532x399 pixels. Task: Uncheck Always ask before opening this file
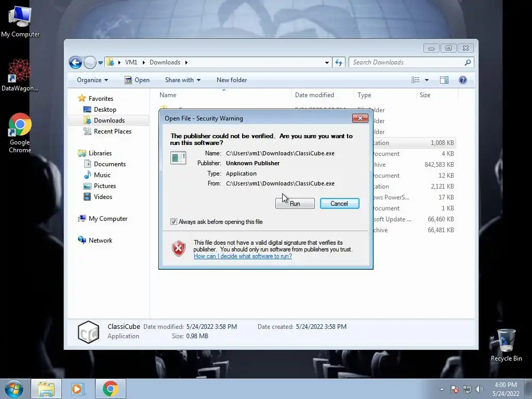[174, 222]
